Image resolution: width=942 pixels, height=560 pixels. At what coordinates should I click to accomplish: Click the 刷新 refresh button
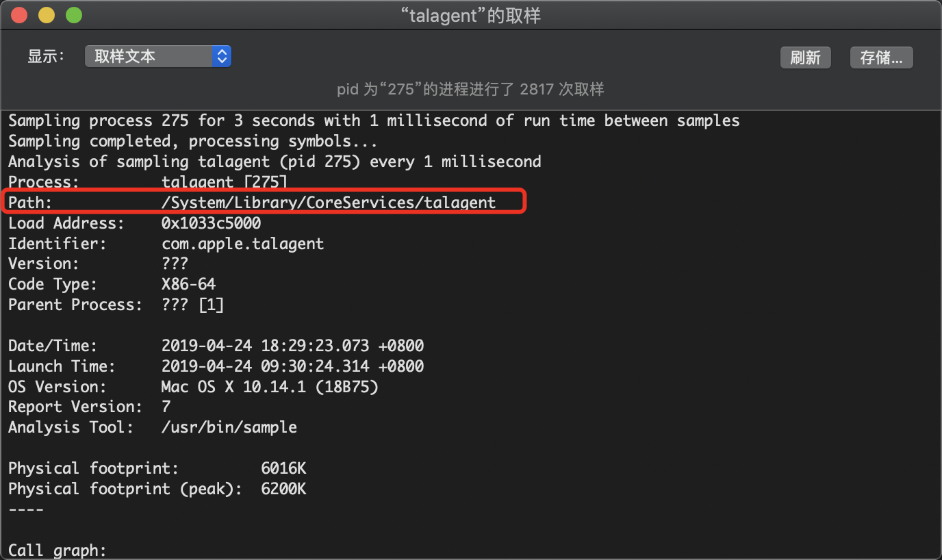(x=805, y=58)
